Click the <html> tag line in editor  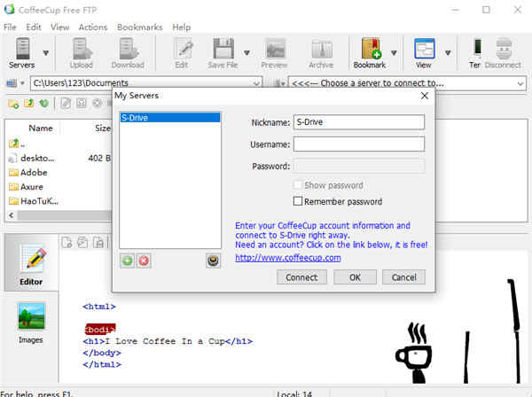click(99, 307)
